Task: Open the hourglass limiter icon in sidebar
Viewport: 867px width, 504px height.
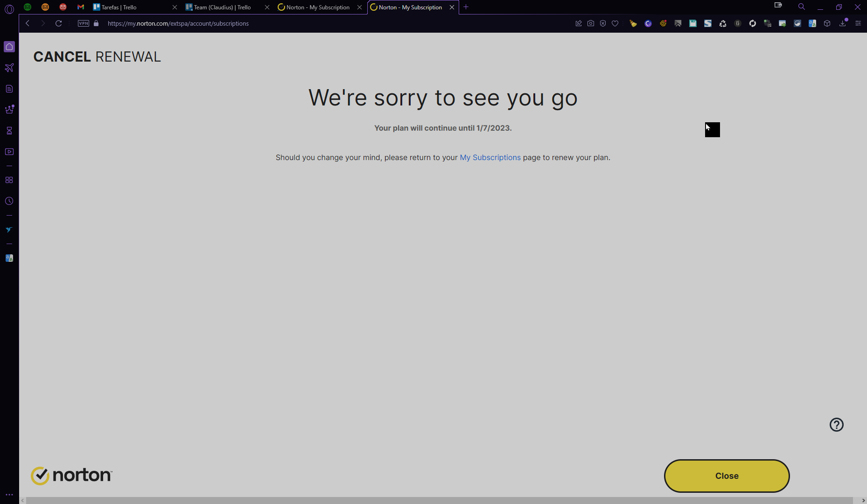Action: coord(9,131)
